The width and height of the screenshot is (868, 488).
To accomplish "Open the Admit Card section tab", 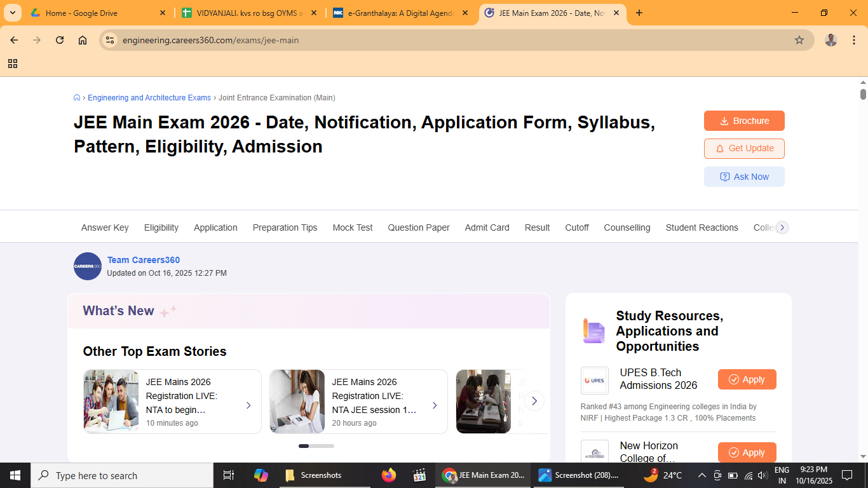I will coord(487,227).
